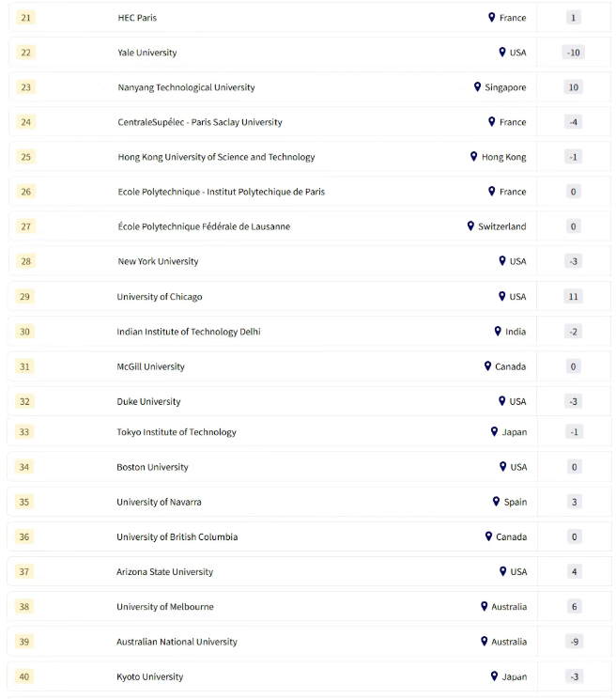616x699 pixels.
Task: Click the rank 40 badge
Action: (x=24, y=676)
